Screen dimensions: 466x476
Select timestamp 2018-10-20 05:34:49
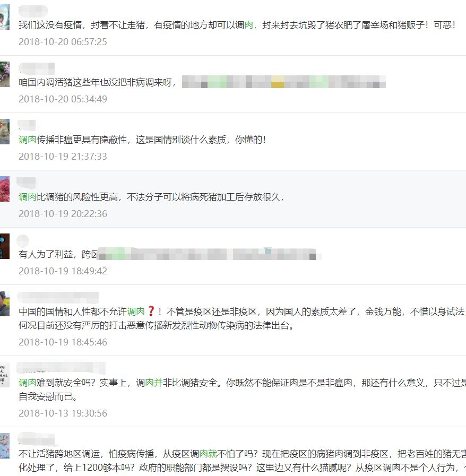tap(63, 99)
